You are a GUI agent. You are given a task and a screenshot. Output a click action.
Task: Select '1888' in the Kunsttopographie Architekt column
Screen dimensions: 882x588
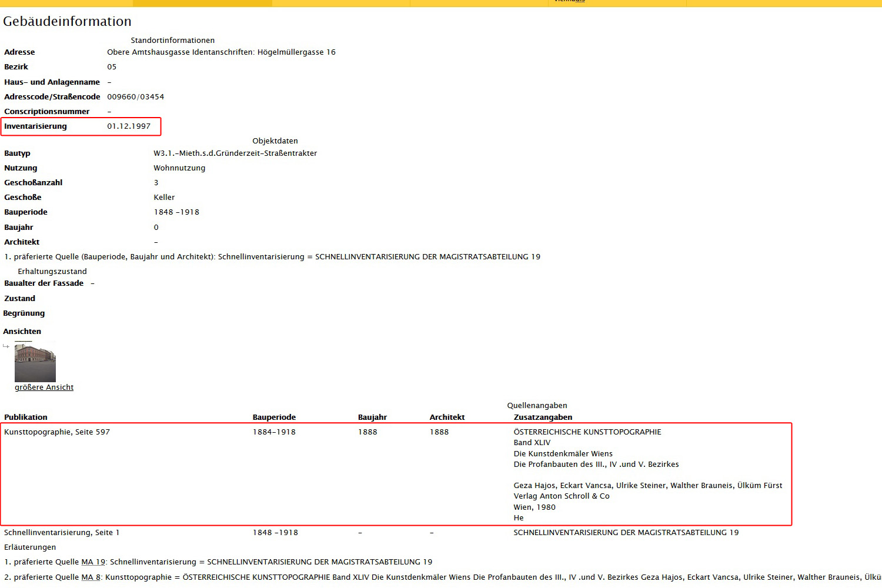coord(439,432)
